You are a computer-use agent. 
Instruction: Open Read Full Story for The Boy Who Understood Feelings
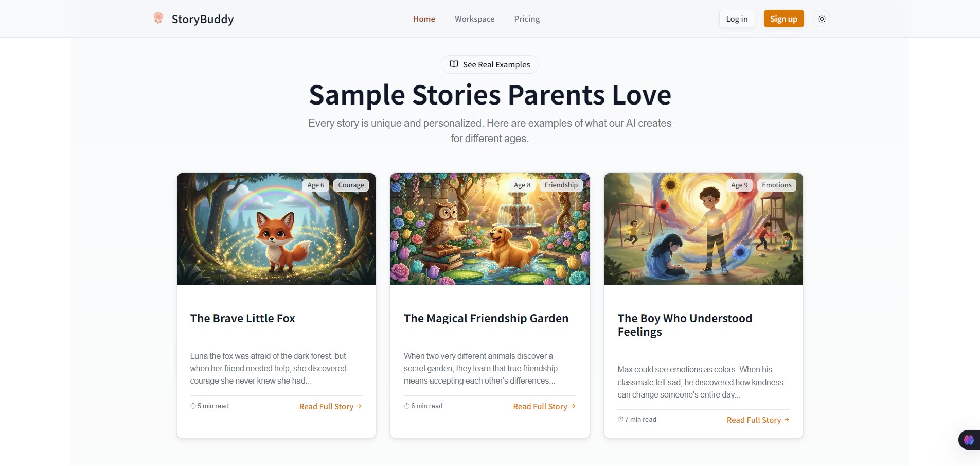pyautogui.click(x=753, y=420)
